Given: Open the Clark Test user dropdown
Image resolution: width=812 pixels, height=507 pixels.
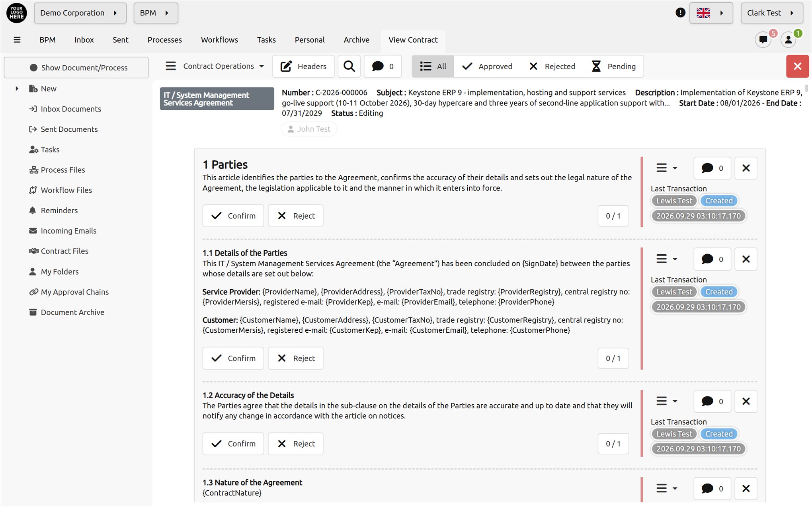Looking at the screenshot, I should coord(771,13).
